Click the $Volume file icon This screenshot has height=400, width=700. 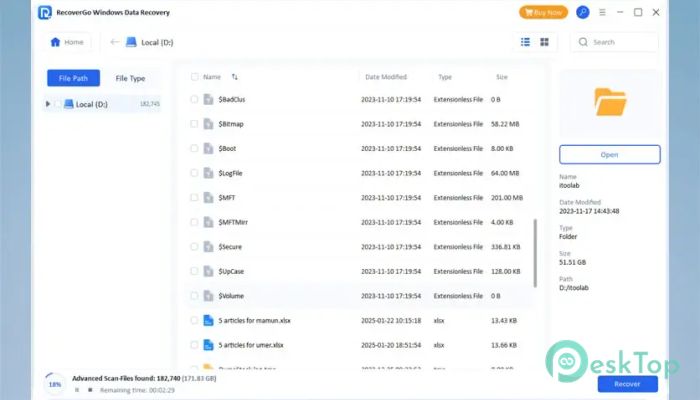click(208, 296)
